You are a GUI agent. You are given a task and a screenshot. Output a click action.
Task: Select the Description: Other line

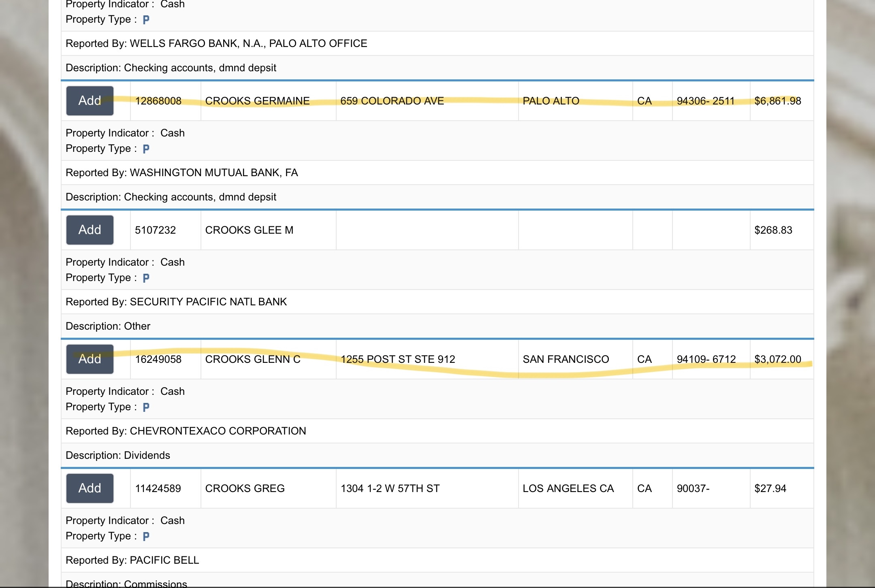point(437,326)
